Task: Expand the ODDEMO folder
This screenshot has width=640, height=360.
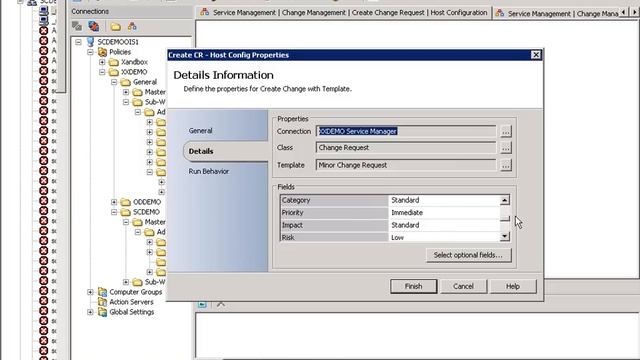Action: (114, 202)
